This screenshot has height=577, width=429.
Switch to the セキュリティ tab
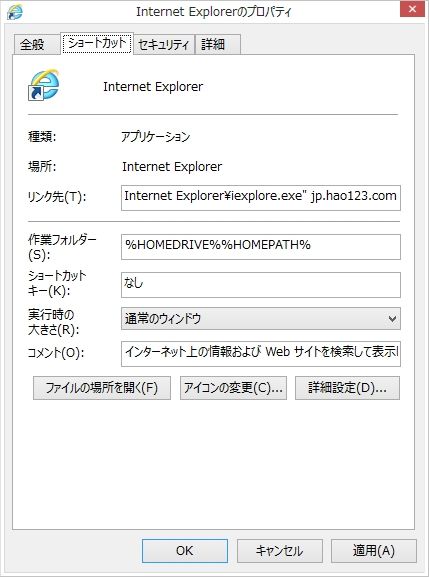[164, 45]
